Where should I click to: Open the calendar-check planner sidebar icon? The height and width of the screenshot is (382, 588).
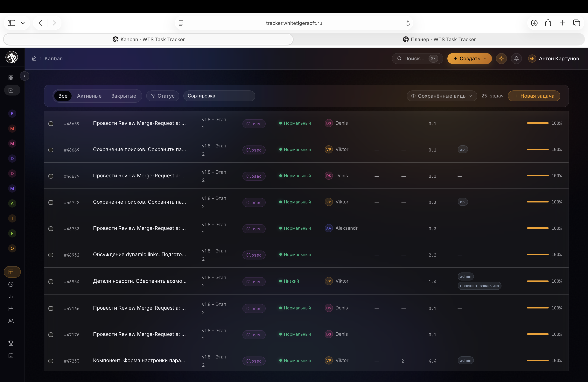pos(11,356)
